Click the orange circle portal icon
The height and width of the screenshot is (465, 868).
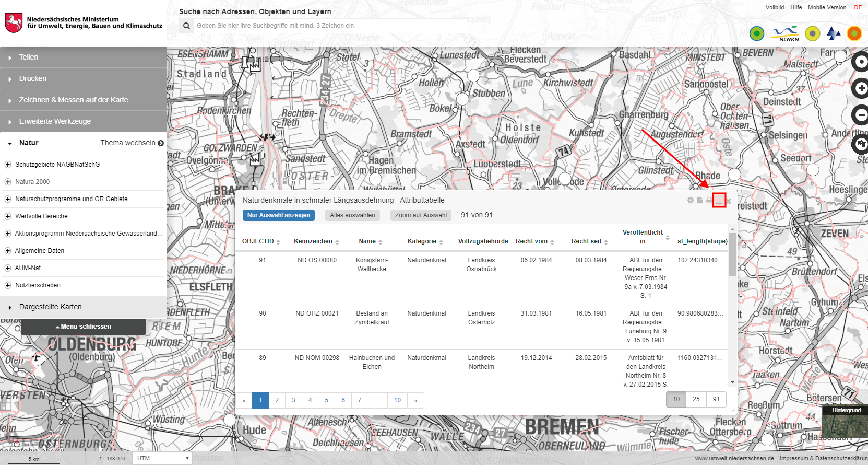854,33
